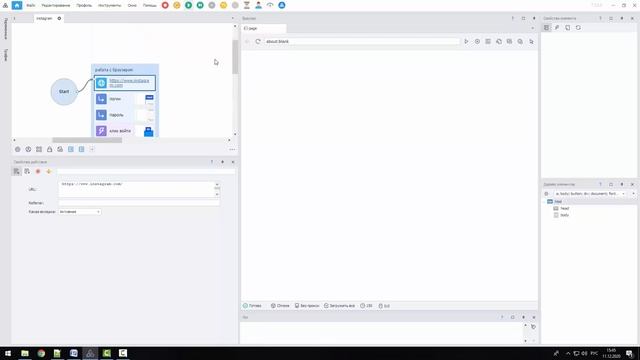Select the page tab in browser panel
The image size is (640, 360).
[263, 28]
